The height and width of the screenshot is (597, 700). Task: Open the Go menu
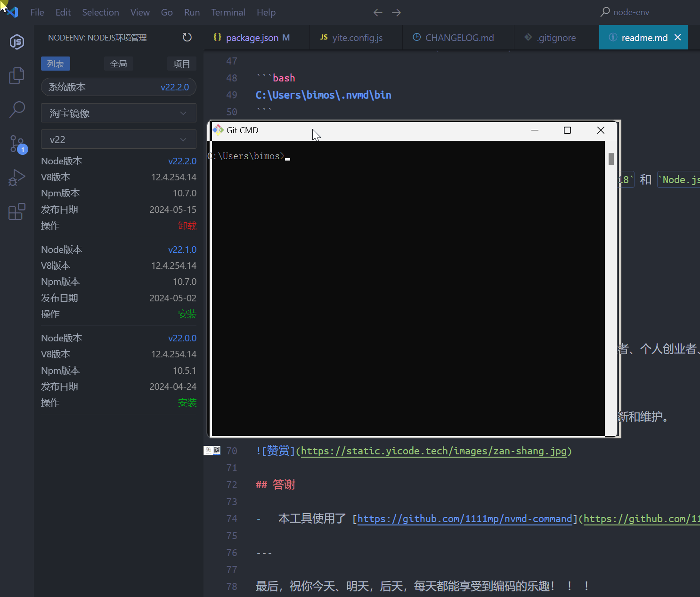click(x=167, y=12)
